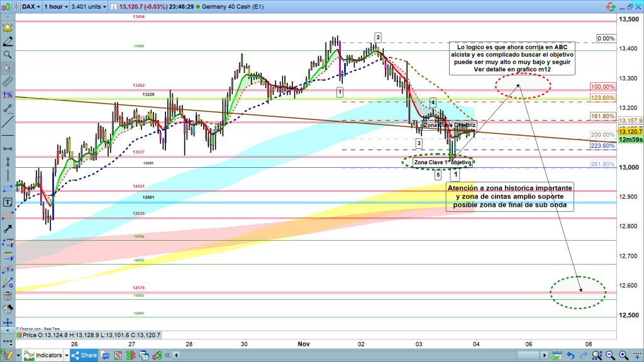Select the text annotation tool
Viewport: 644px width, 362px height.
pos(8,202)
